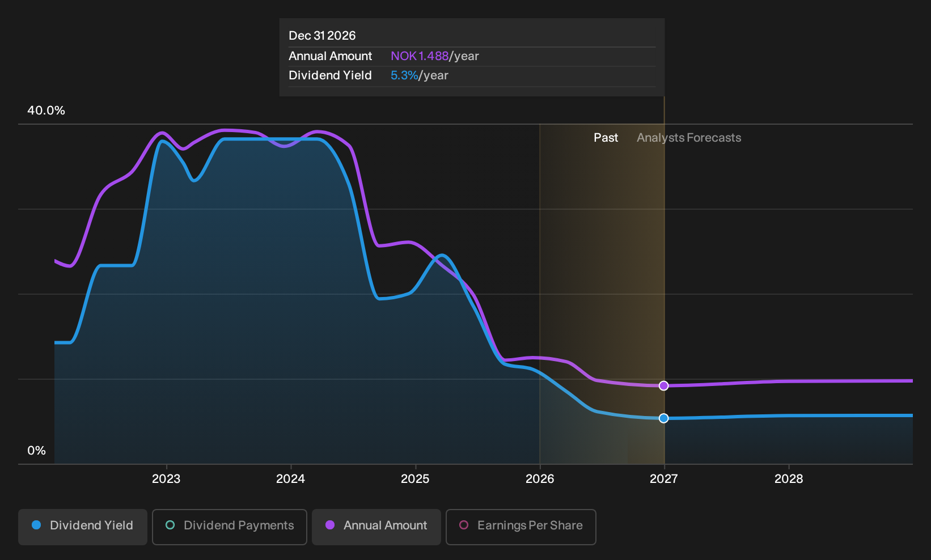
Task: Select the purple Annual Amount data point
Action: click(x=663, y=385)
